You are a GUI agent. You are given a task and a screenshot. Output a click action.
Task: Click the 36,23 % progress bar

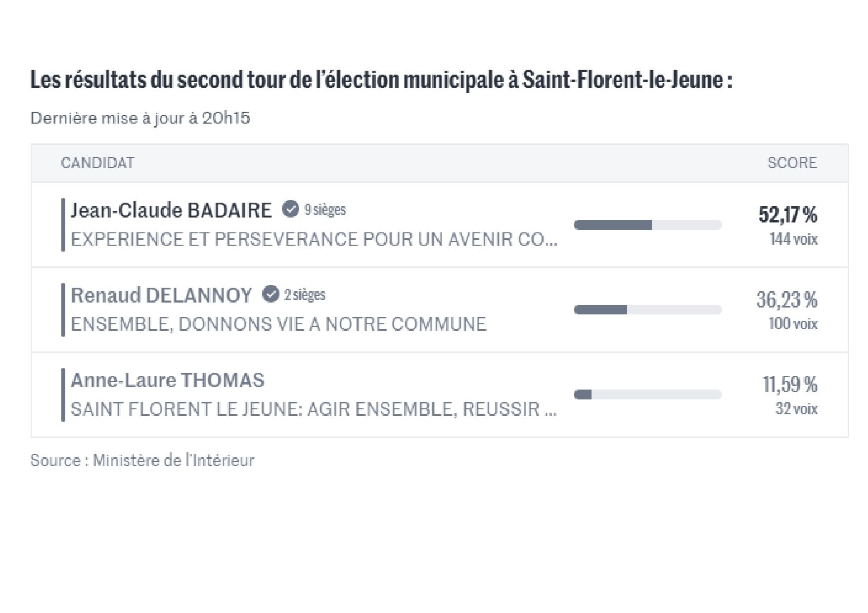tap(647, 310)
